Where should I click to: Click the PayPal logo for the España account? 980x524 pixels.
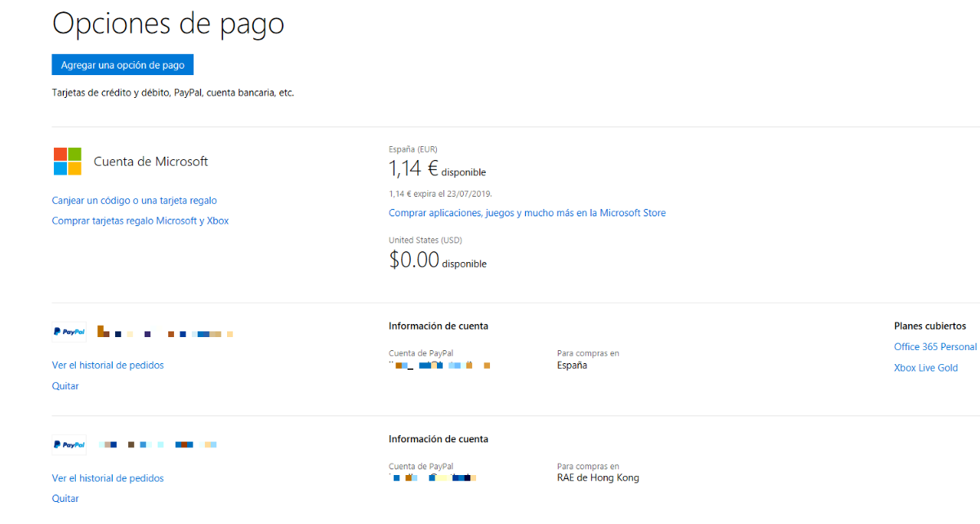(x=69, y=332)
